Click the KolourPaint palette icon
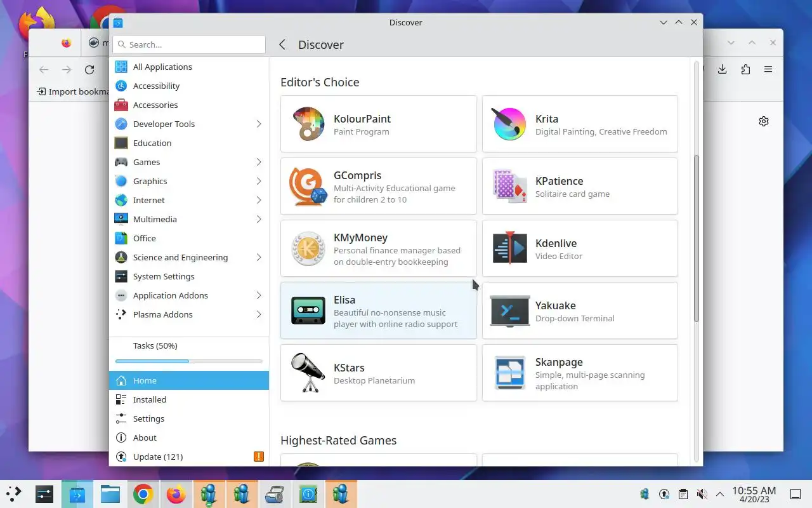This screenshot has width=812, height=508. click(x=308, y=124)
